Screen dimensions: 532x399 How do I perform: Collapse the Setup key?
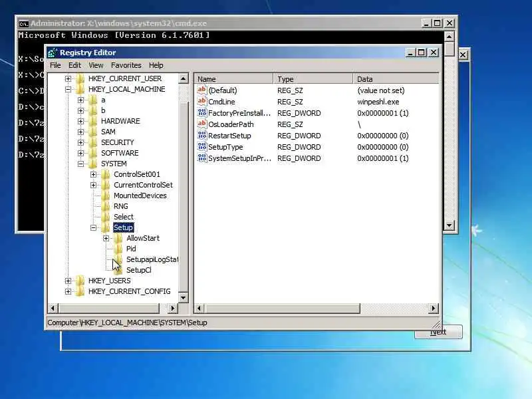pos(94,227)
